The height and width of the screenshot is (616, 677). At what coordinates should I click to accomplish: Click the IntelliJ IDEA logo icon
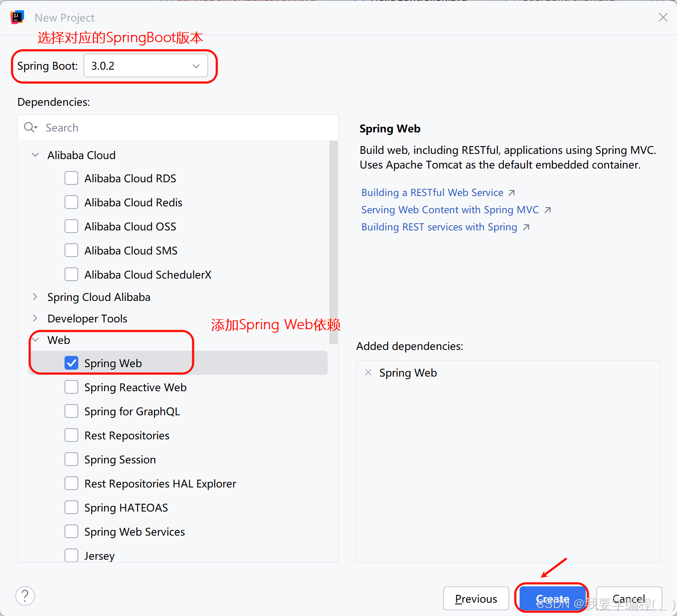tap(17, 17)
